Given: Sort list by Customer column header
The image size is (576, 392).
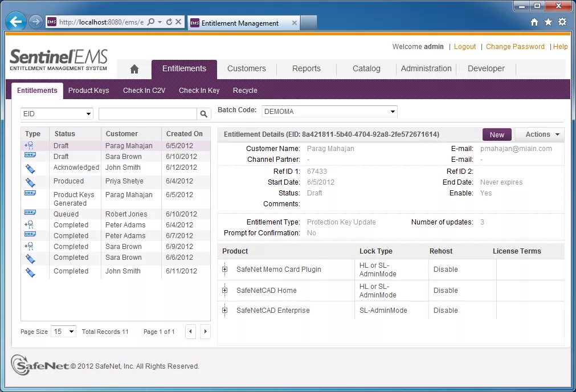Looking at the screenshot, I should pos(122,134).
